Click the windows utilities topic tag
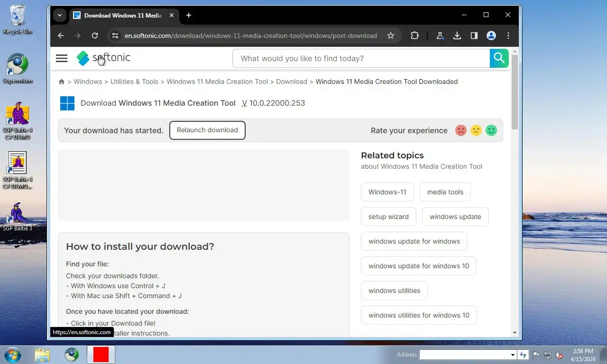This screenshot has height=364, width=607. click(x=394, y=291)
